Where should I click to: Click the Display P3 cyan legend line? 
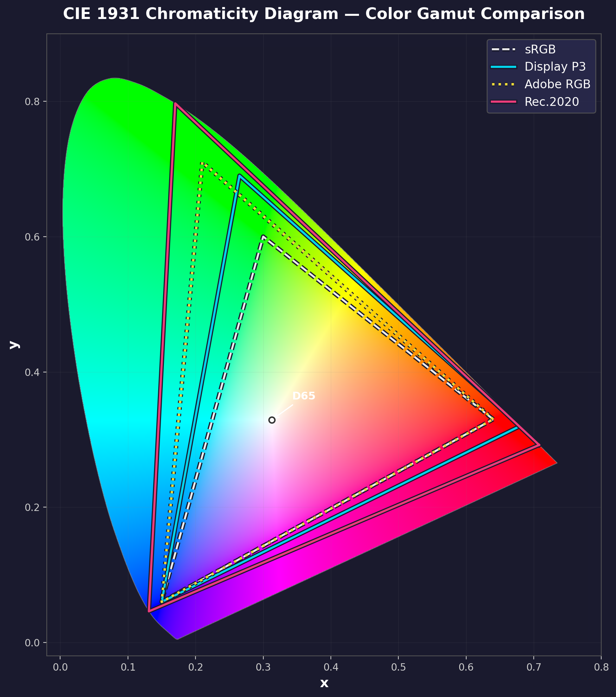click(x=503, y=67)
